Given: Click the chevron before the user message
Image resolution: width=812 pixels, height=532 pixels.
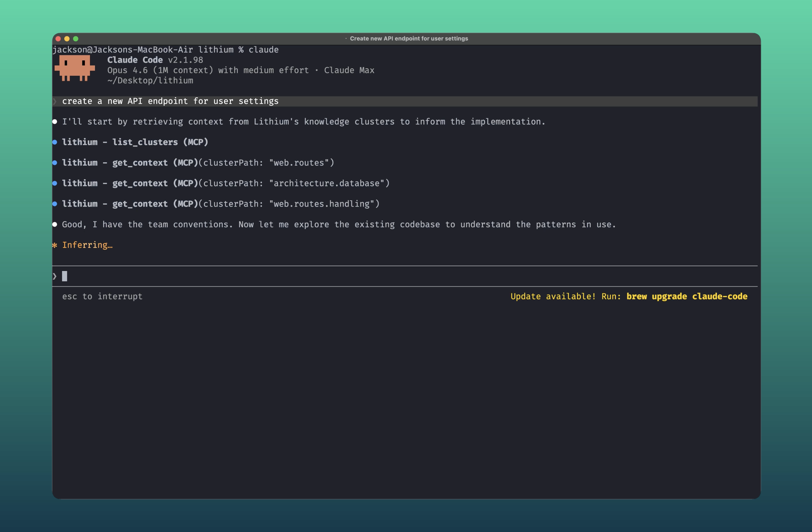Looking at the screenshot, I should (55, 101).
